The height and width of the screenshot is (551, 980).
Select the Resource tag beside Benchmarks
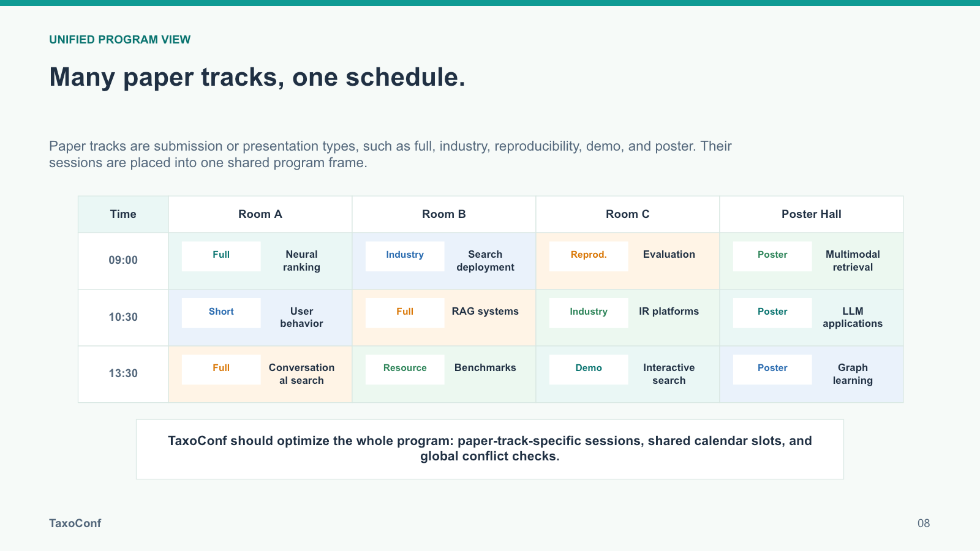click(x=405, y=369)
